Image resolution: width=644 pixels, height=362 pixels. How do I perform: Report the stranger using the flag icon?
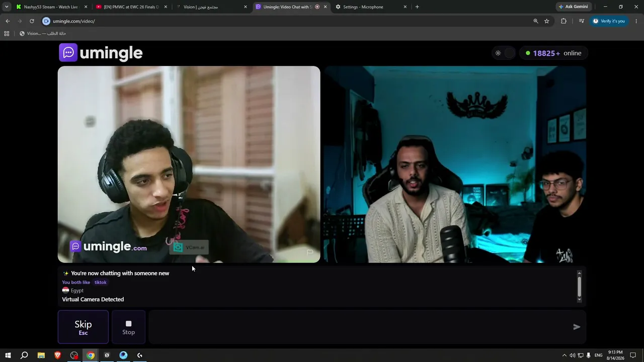(310, 252)
